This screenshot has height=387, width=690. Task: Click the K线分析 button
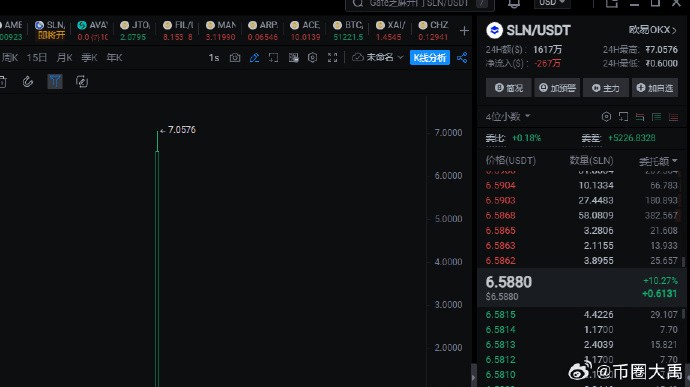[430, 58]
